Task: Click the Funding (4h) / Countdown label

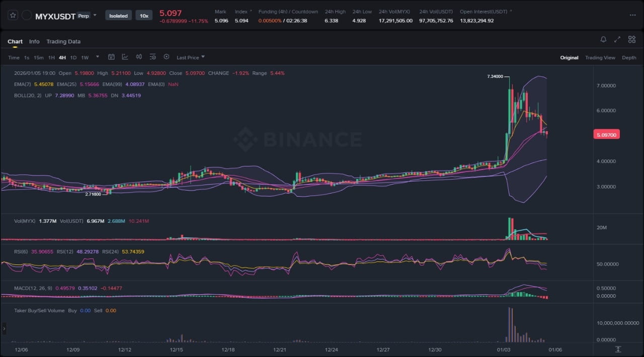Action: click(x=288, y=12)
